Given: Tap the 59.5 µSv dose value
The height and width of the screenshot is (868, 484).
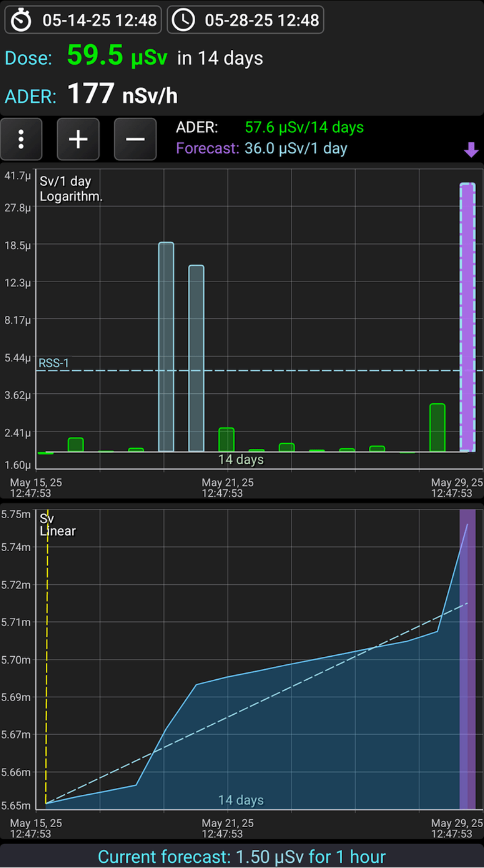Looking at the screenshot, I should point(117,55).
